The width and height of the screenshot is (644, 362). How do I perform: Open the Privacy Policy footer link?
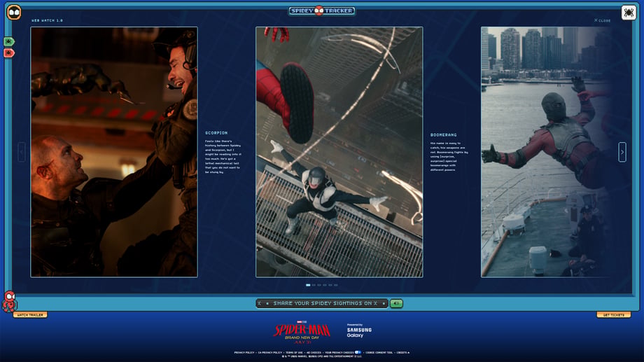click(244, 353)
